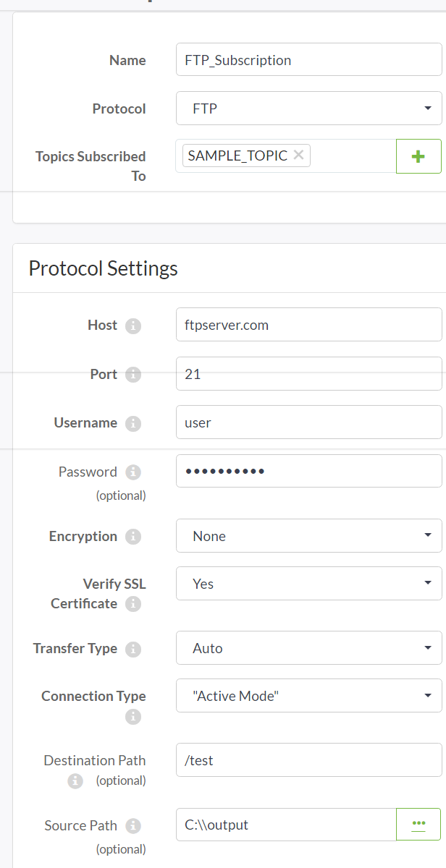Remove the SAMPLE_TOPIC chip via its X
Viewport: 446px width, 868px height.
tap(298, 155)
